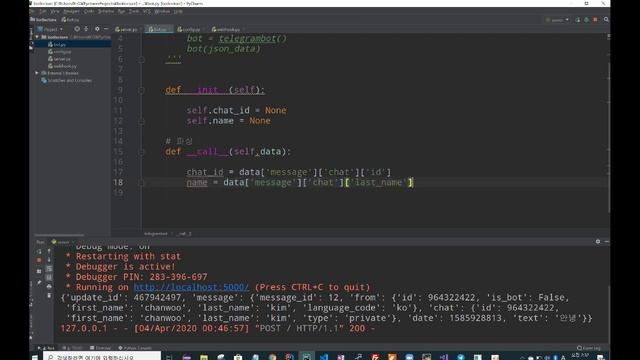Viewport: 640px width, 360px height.
Task: Select server.py in the project tree
Action: click(61, 59)
